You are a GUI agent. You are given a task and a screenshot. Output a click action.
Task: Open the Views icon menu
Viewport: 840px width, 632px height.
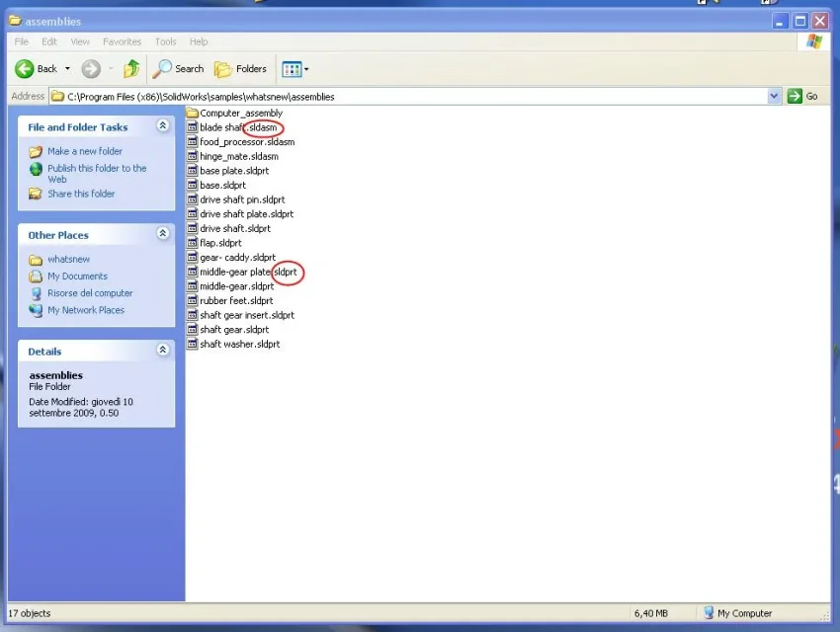[292, 69]
